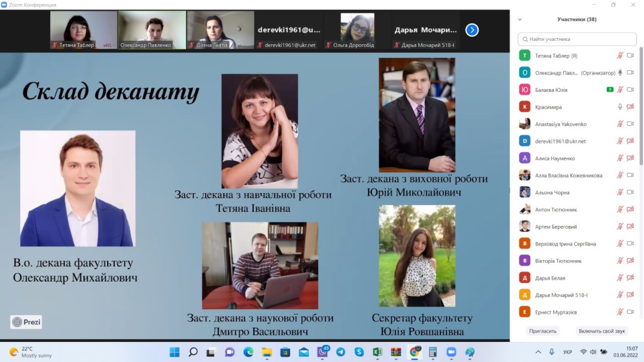644x362 pixels.
Task: Click the Включить свой звук button
Action: coord(602,331)
